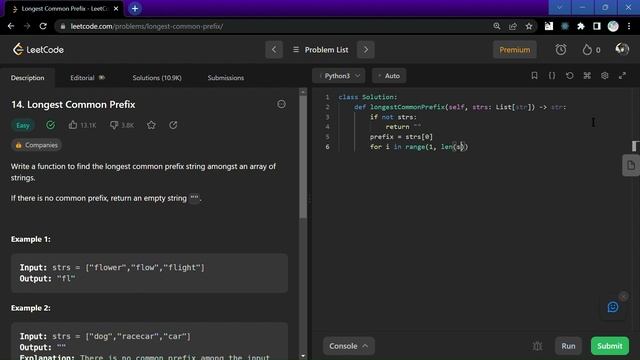The width and height of the screenshot is (640, 360).
Task: Toggle editor fullscreen icon
Action: (622, 76)
